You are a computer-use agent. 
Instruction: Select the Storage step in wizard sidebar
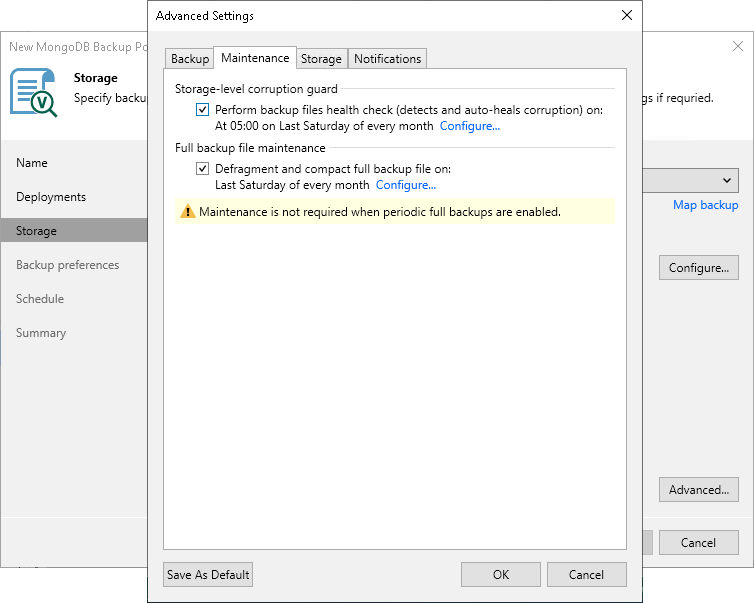pos(74,230)
